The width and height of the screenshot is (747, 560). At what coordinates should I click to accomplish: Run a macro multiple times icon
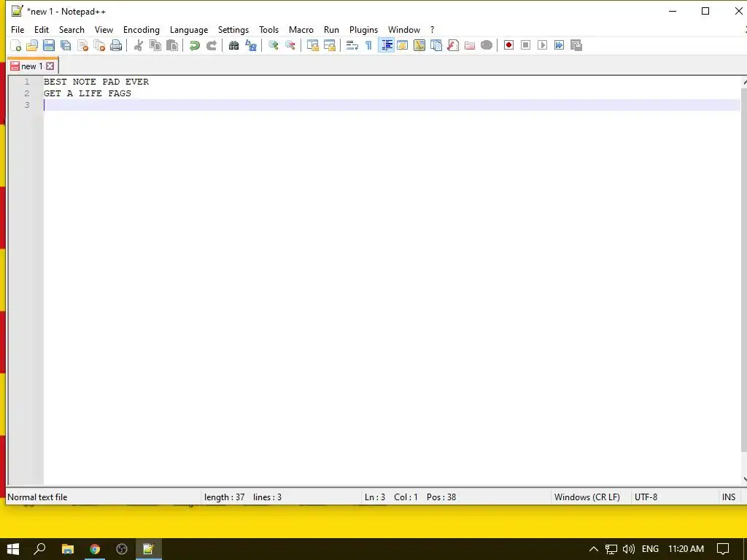click(559, 45)
